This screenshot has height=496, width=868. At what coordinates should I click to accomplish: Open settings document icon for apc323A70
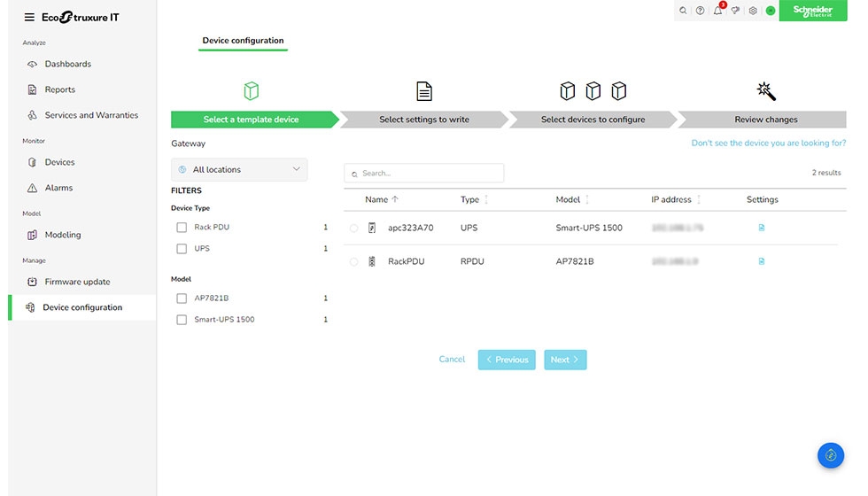tap(762, 228)
